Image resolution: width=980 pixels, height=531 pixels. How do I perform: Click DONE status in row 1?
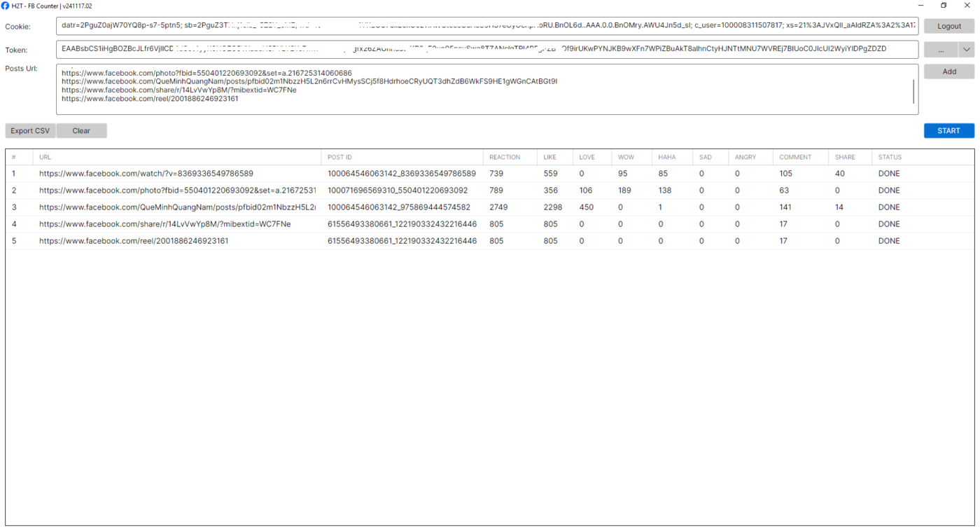point(889,174)
